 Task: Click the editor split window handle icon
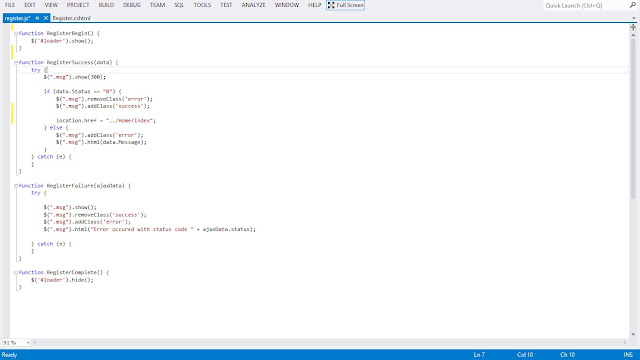633,27
